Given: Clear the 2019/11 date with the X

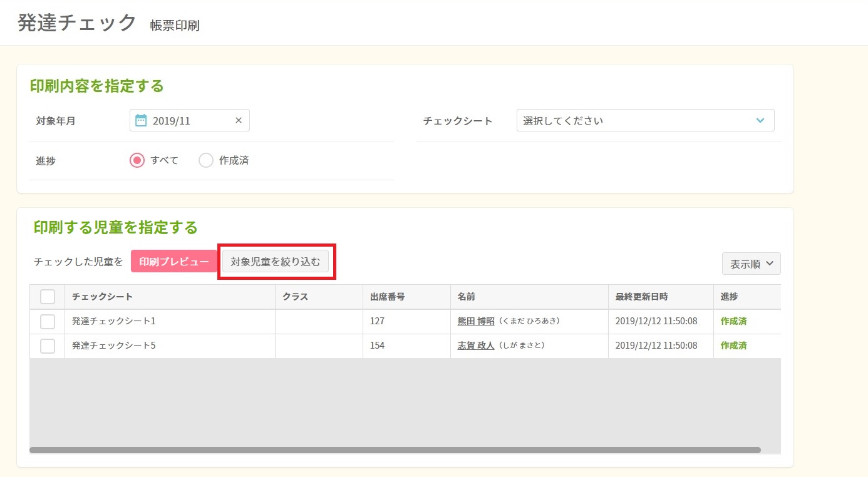Looking at the screenshot, I should 239,120.
